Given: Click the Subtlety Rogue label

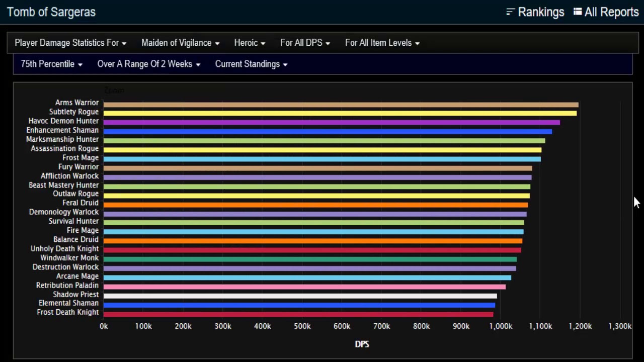Looking at the screenshot, I should [74, 112].
